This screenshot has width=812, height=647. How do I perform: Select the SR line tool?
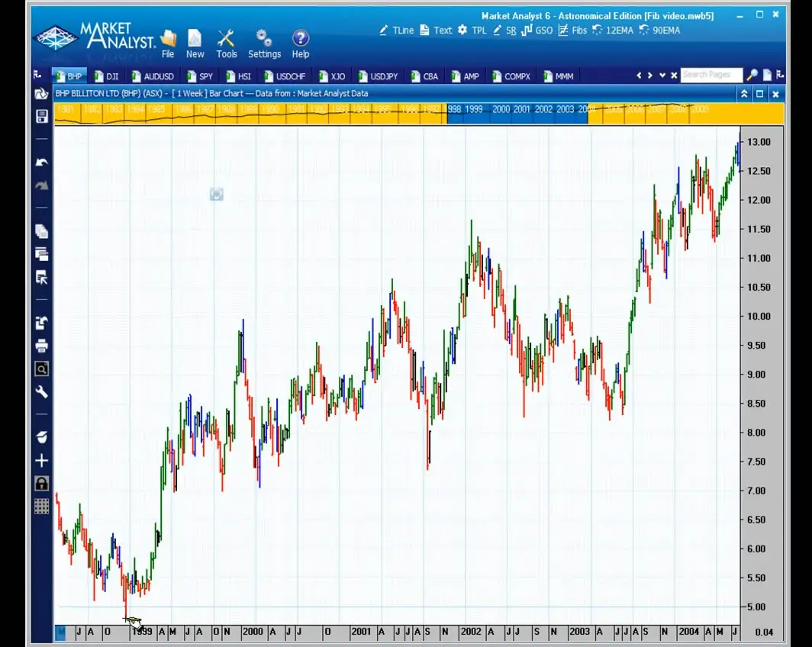[x=504, y=31]
